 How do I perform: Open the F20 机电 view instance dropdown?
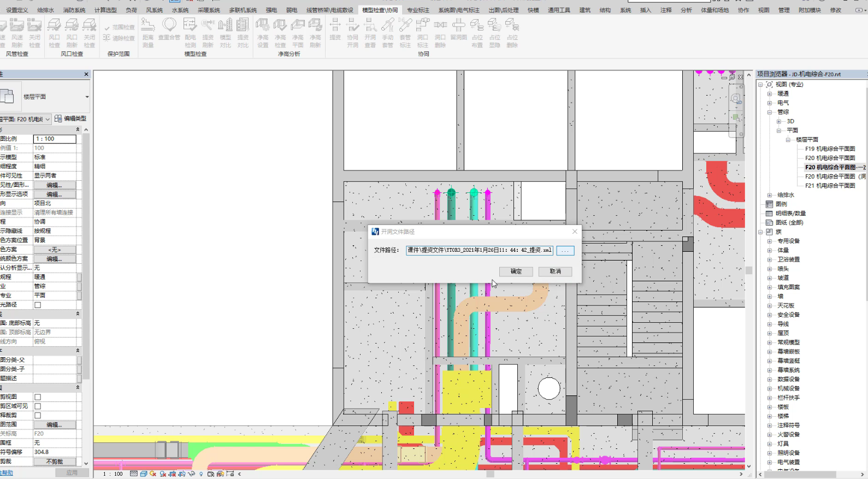click(48, 119)
